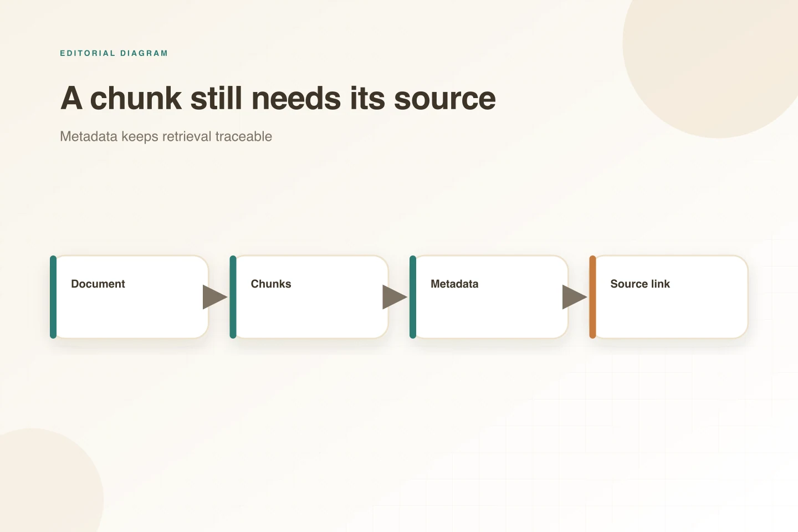Click the arrow between Chunks and Metadata
798x532 pixels.
coord(395,297)
